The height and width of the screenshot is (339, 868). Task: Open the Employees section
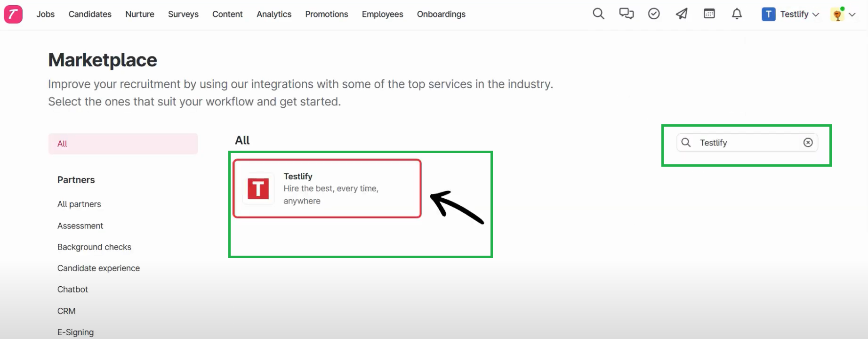point(383,14)
